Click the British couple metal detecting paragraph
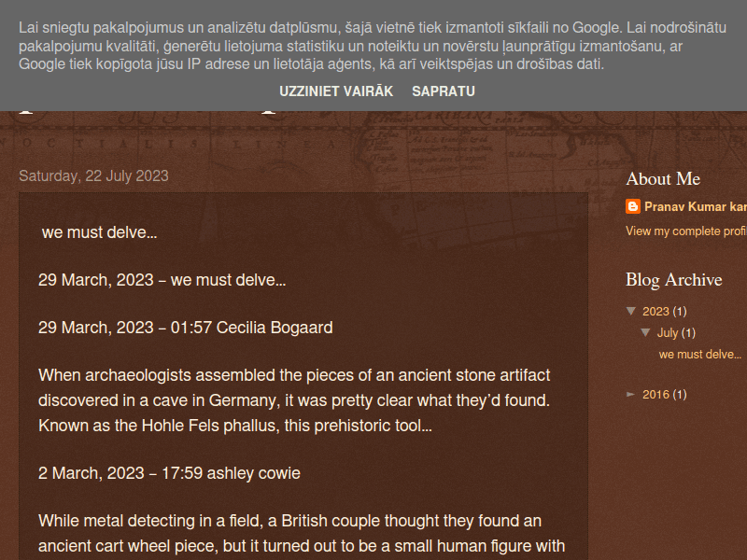 [302, 533]
